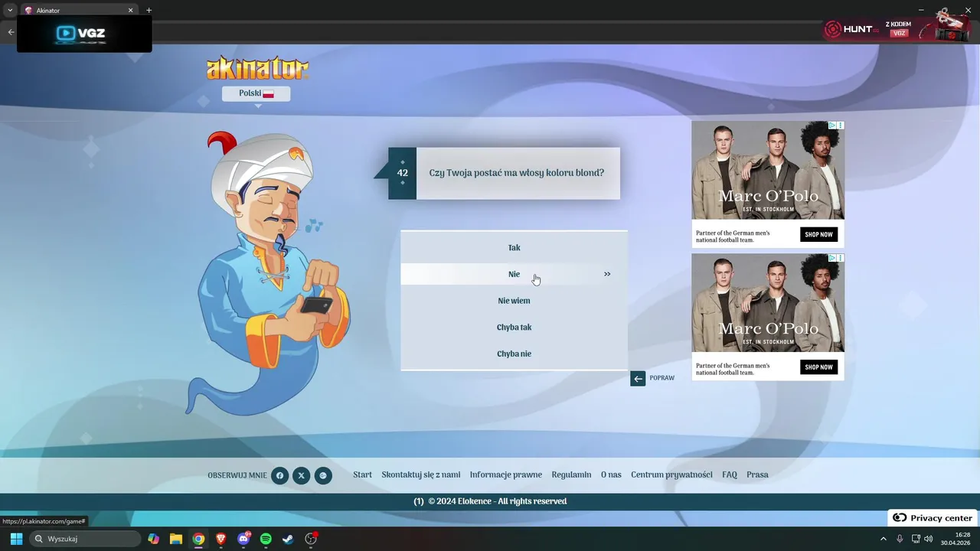980x551 pixels.
Task: Open the Windows Start menu
Action: [16, 539]
